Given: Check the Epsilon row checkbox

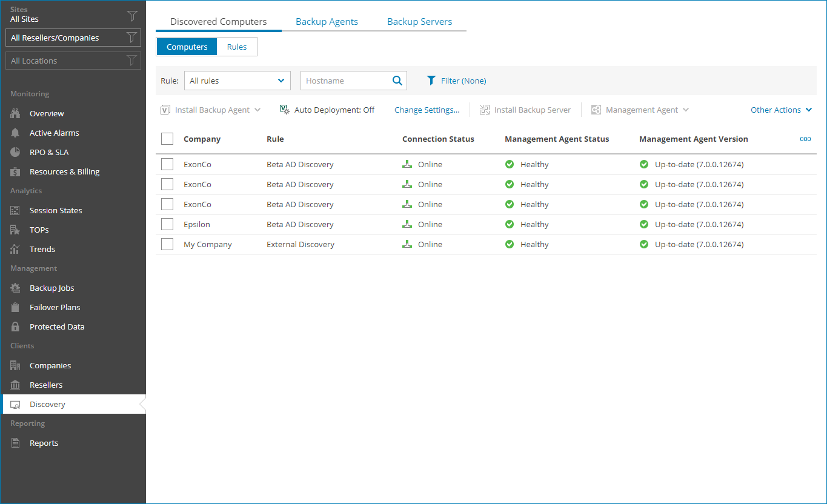Looking at the screenshot, I should [x=167, y=224].
